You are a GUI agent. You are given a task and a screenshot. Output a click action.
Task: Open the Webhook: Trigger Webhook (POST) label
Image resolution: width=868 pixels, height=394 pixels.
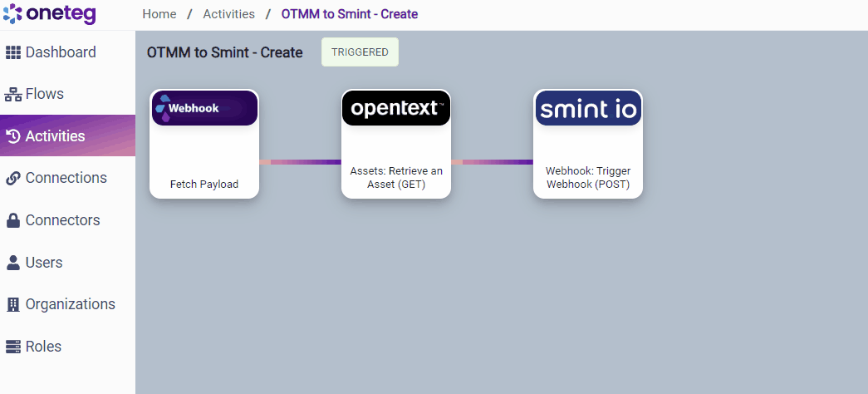point(587,177)
